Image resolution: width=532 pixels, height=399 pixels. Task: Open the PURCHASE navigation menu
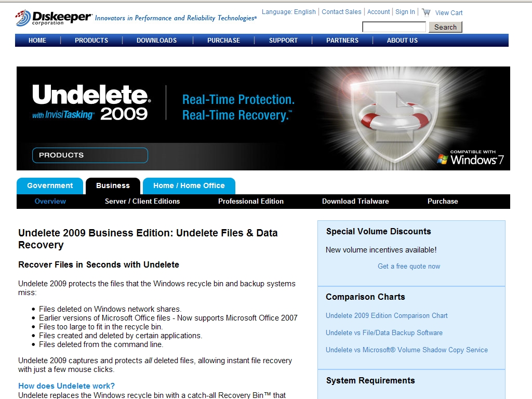[223, 41]
